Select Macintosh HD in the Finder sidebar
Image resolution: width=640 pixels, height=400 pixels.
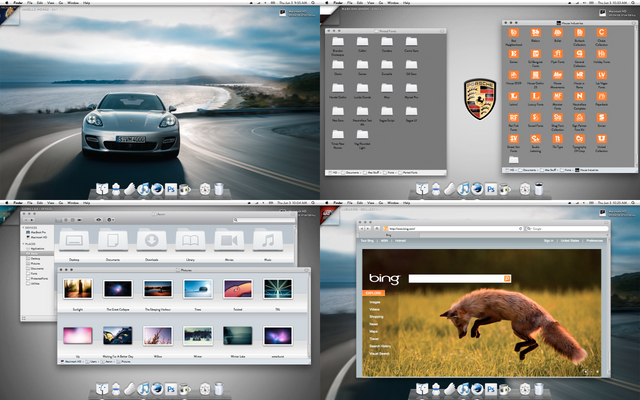(37, 237)
